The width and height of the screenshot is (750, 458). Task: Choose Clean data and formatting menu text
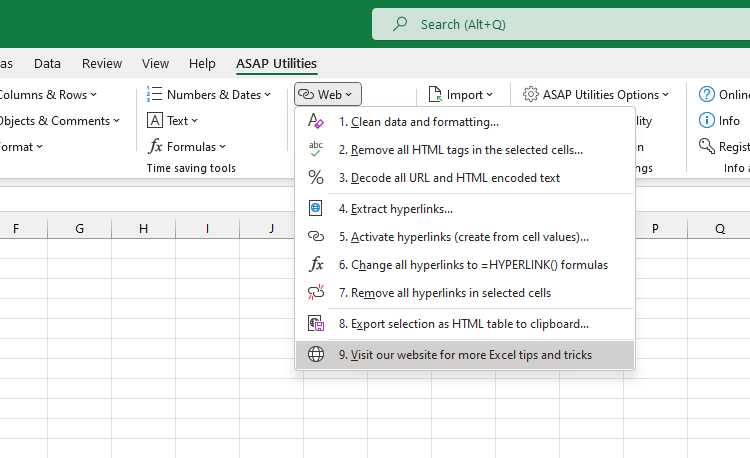click(x=419, y=122)
